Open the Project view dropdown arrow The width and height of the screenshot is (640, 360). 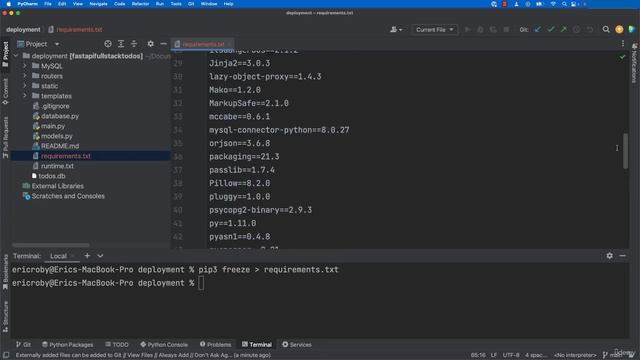[x=57, y=44]
